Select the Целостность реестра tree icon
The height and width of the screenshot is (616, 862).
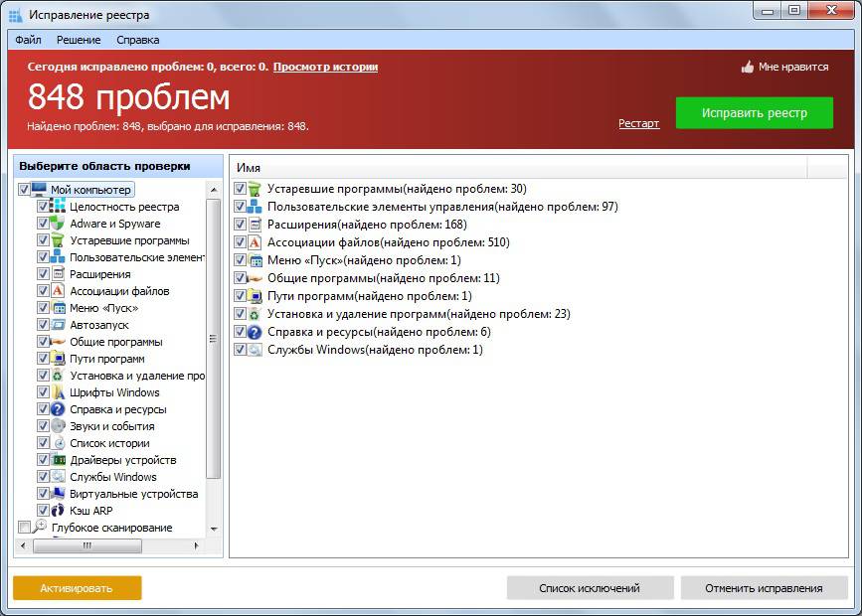[58, 206]
